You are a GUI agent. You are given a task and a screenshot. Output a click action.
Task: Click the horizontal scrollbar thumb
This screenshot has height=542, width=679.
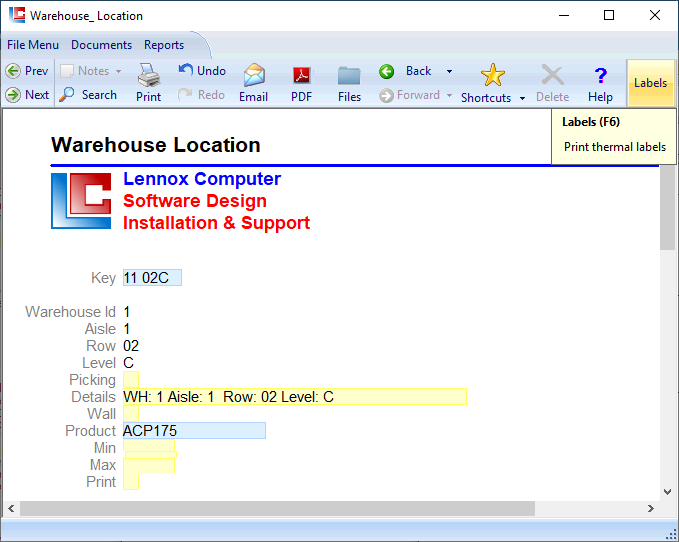coord(277,509)
